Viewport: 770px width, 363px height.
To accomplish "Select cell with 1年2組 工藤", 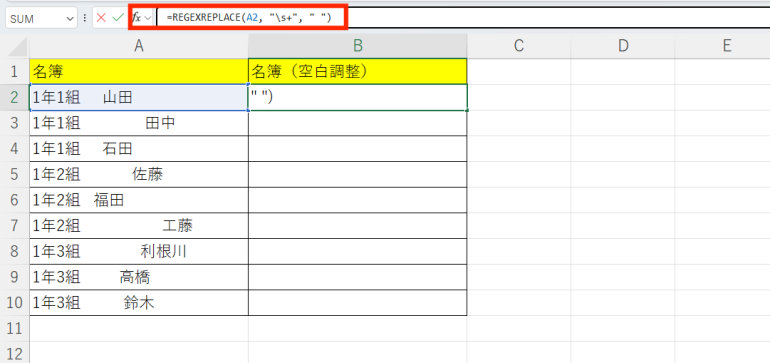I will tap(139, 225).
